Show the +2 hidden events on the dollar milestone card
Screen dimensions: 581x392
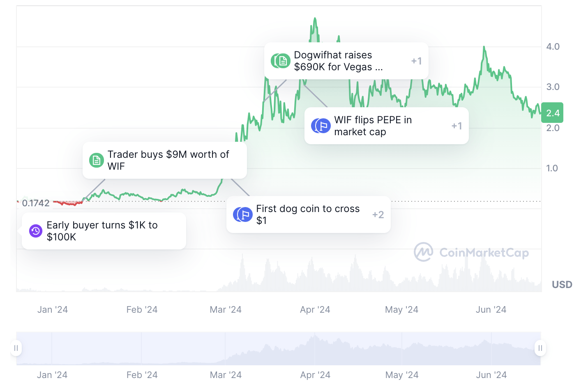coord(378,214)
